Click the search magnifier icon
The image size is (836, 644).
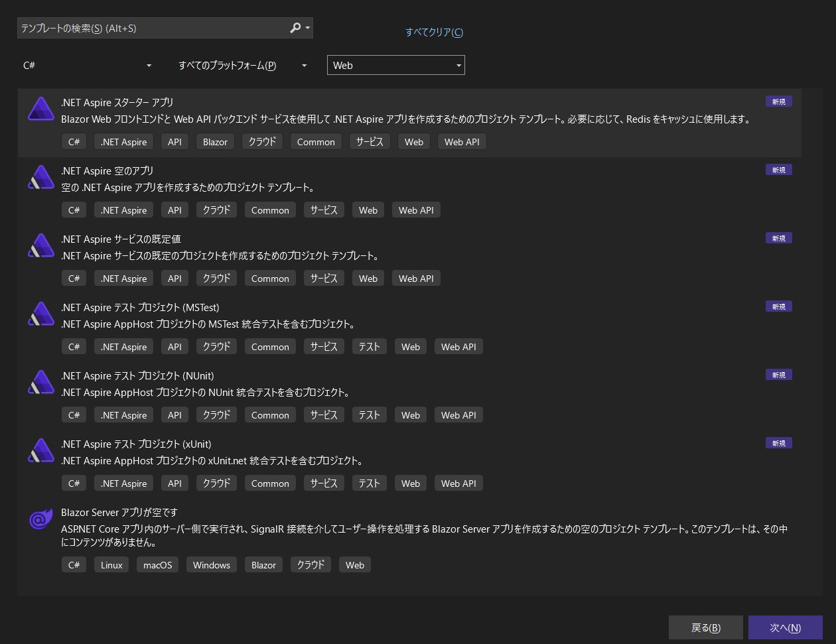[295, 28]
